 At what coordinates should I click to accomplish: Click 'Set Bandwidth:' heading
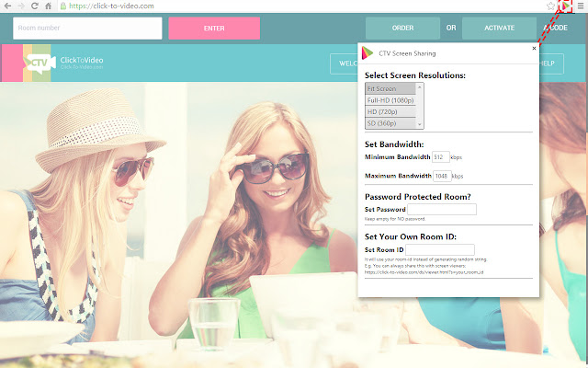tap(394, 144)
